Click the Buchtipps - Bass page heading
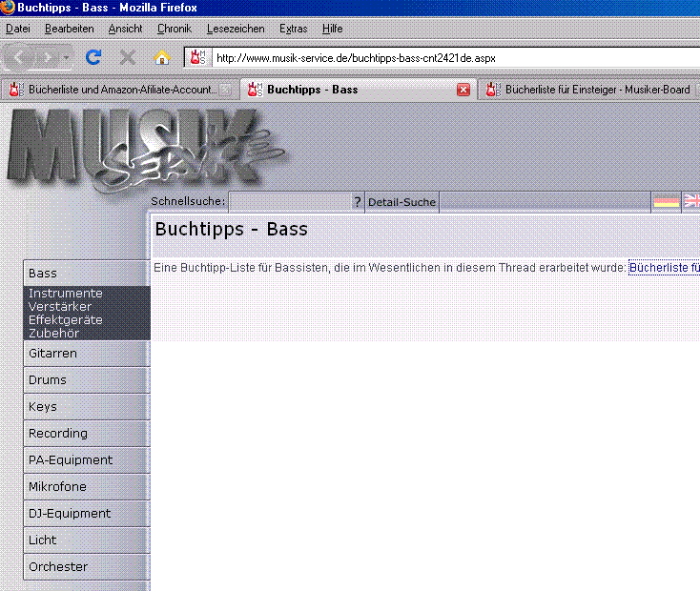This screenshot has width=700, height=591. [x=231, y=230]
